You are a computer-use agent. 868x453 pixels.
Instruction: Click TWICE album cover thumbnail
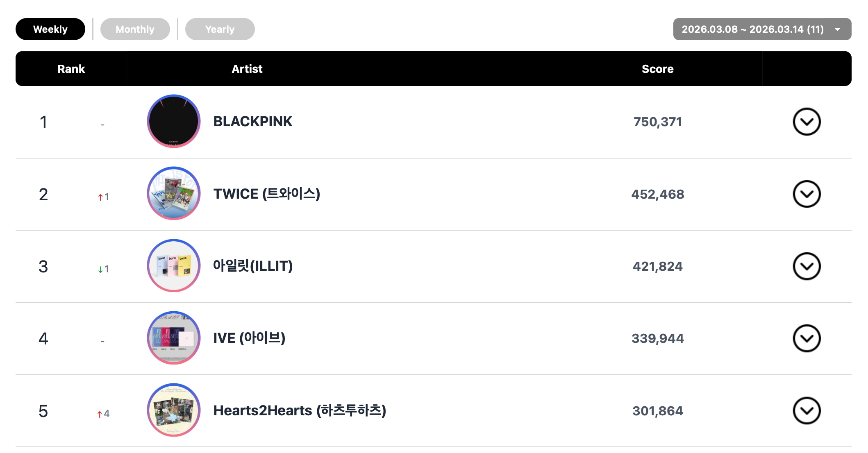(x=174, y=193)
